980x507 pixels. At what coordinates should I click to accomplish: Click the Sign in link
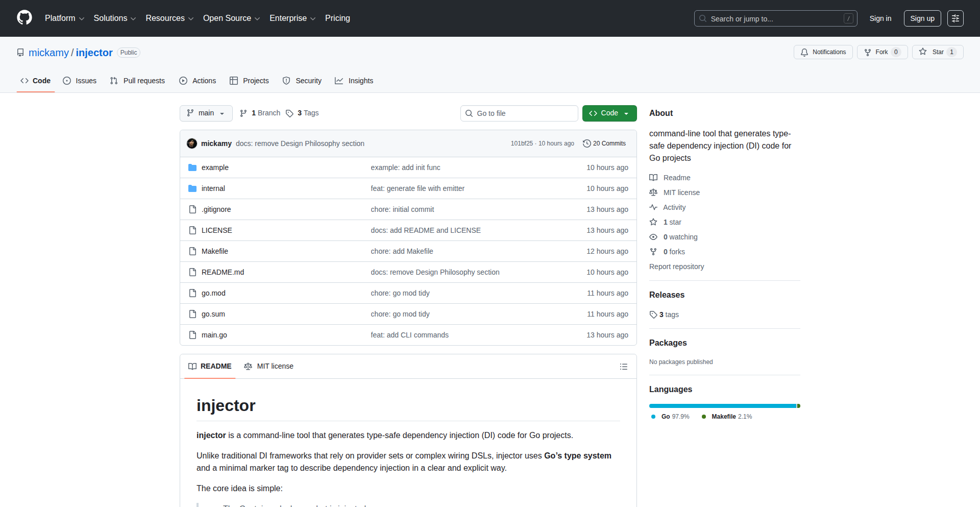[880, 18]
